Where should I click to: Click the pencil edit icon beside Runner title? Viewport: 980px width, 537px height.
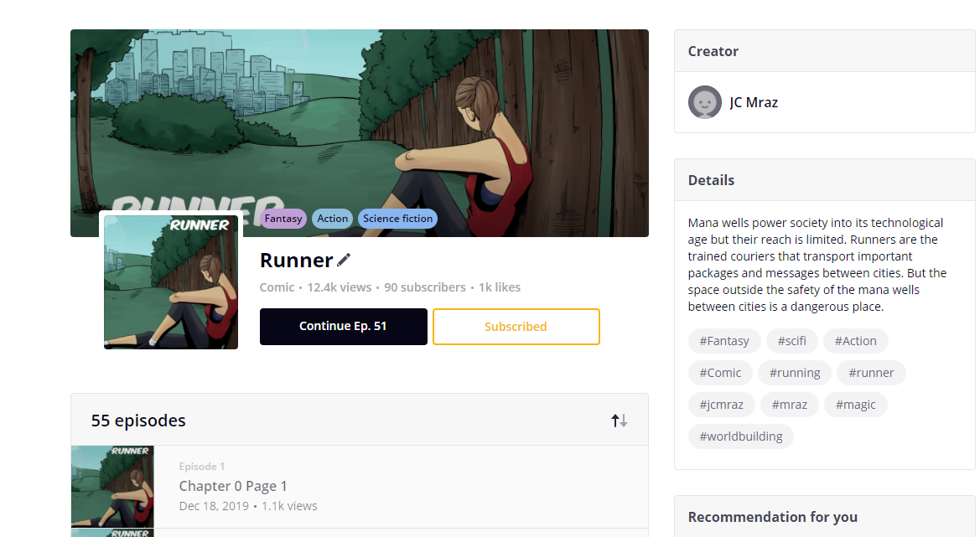[x=344, y=260]
